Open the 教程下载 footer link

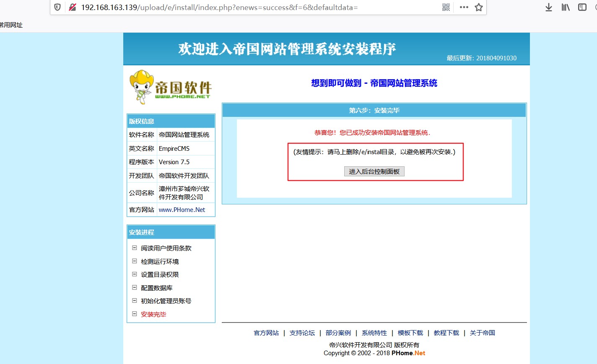pos(446,333)
